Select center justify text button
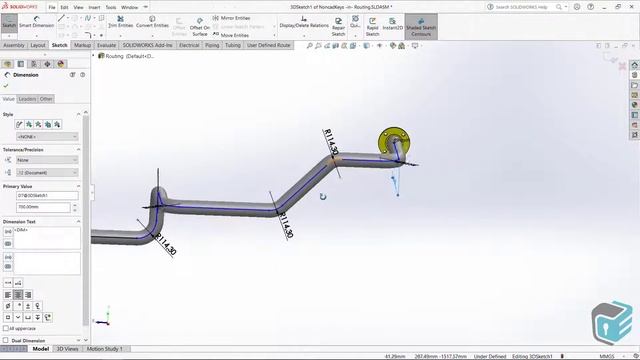 [18, 295]
